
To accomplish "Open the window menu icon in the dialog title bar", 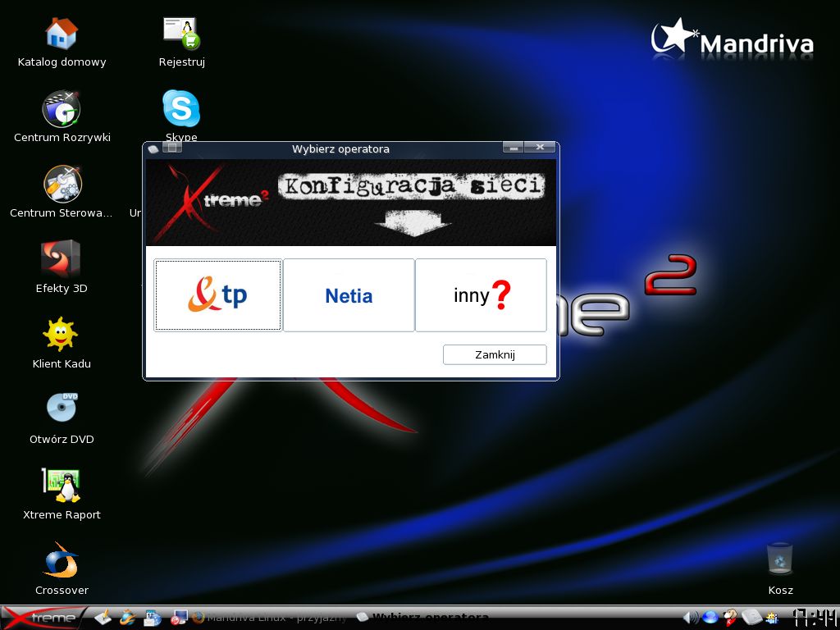I will click(x=153, y=148).
